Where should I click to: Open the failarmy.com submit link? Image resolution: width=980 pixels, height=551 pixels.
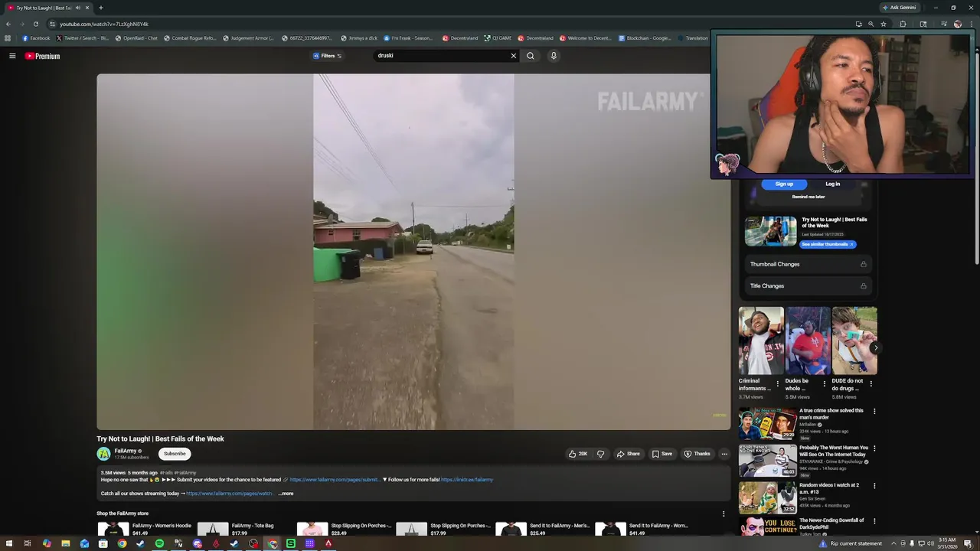coord(335,480)
